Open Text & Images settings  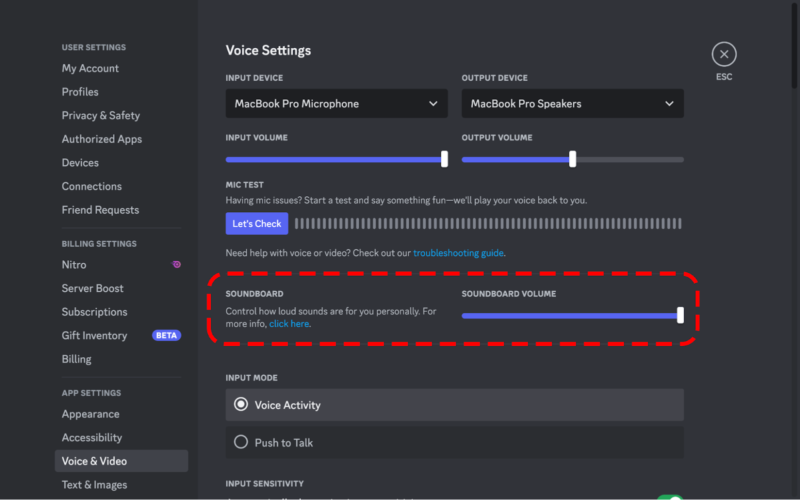click(94, 485)
